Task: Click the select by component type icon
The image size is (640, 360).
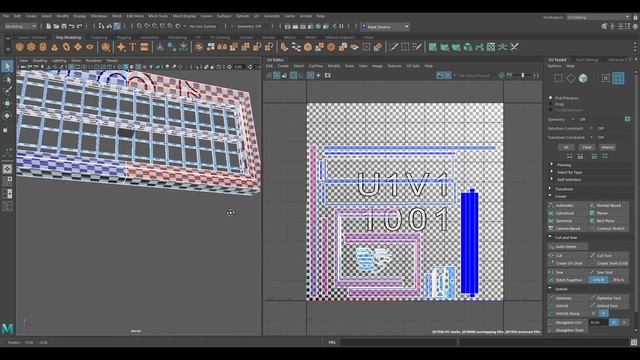Action: click(x=117, y=26)
